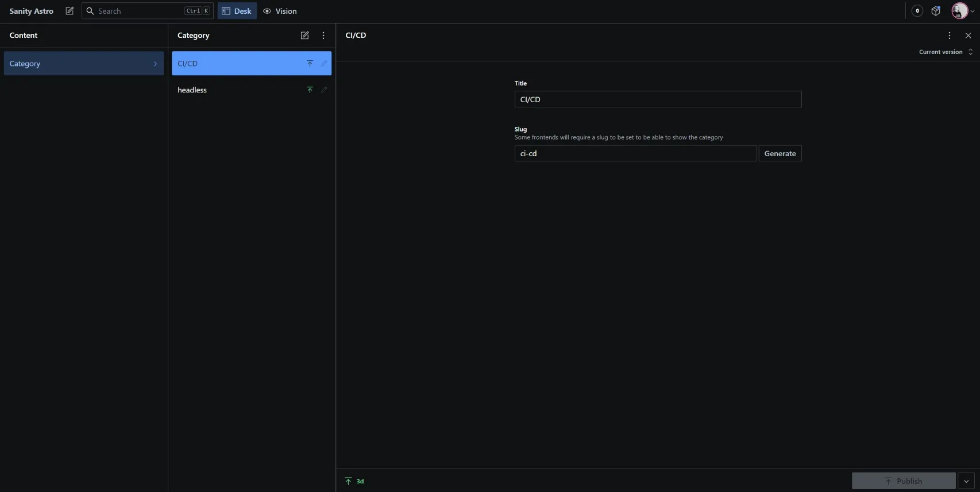The height and width of the screenshot is (492, 980).
Task: Expand publish actions dropdown arrow
Action: tap(966, 481)
